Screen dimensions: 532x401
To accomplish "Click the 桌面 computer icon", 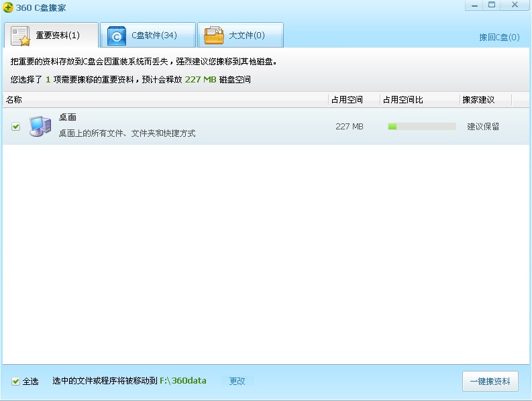I will [x=40, y=126].
